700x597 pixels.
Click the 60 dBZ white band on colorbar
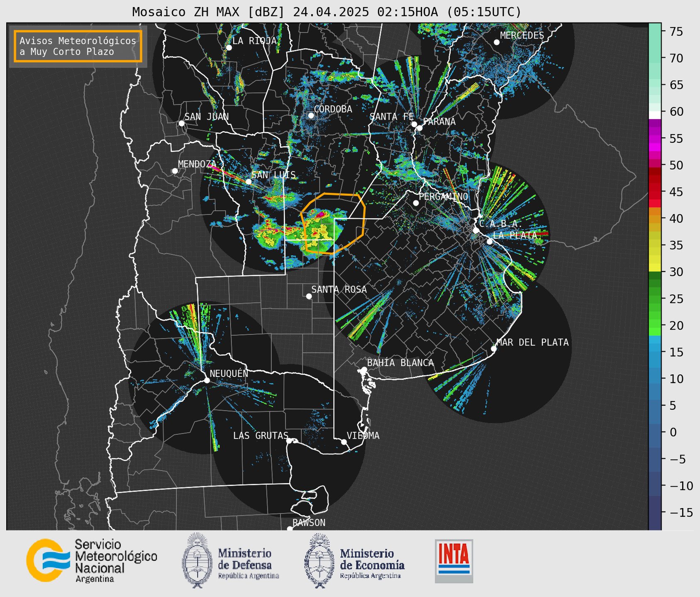pos(655,115)
